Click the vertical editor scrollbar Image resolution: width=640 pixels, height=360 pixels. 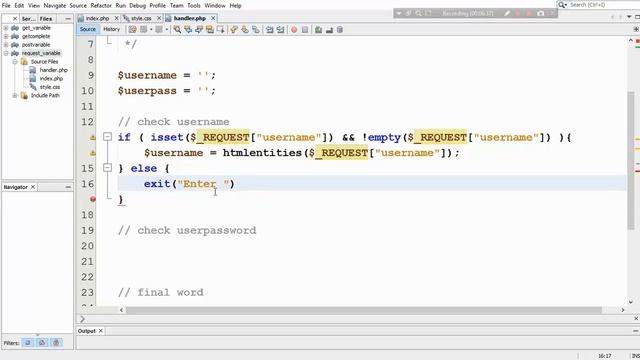click(x=631, y=161)
